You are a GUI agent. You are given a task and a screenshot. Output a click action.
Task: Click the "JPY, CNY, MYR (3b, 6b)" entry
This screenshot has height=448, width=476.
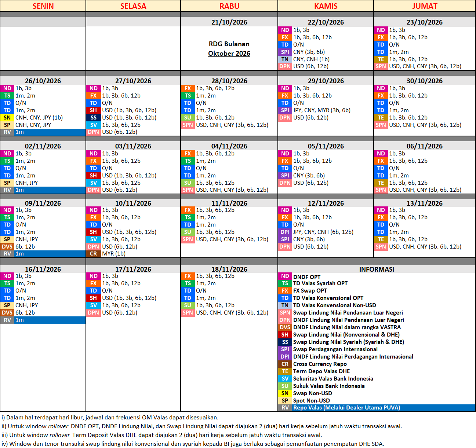(322, 110)
